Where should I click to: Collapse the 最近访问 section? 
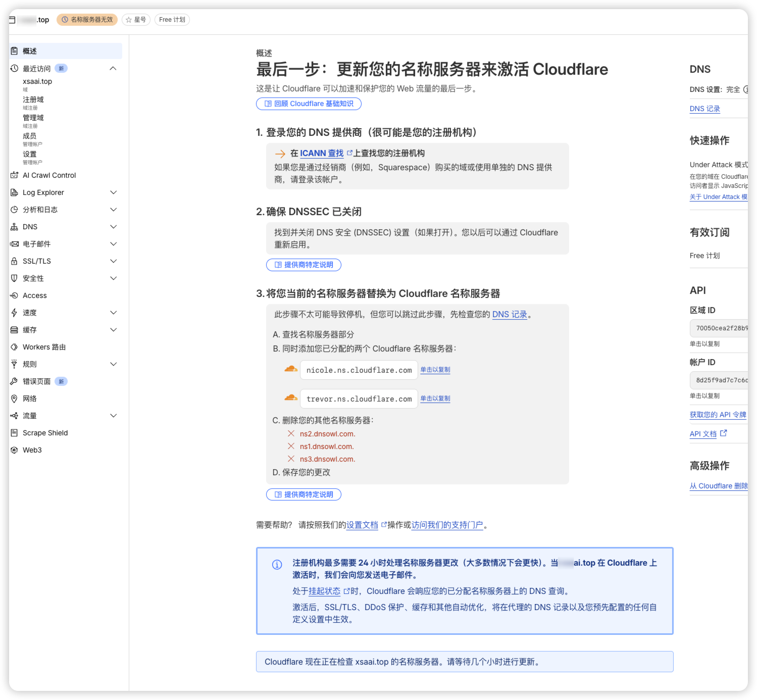coord(113,69)
